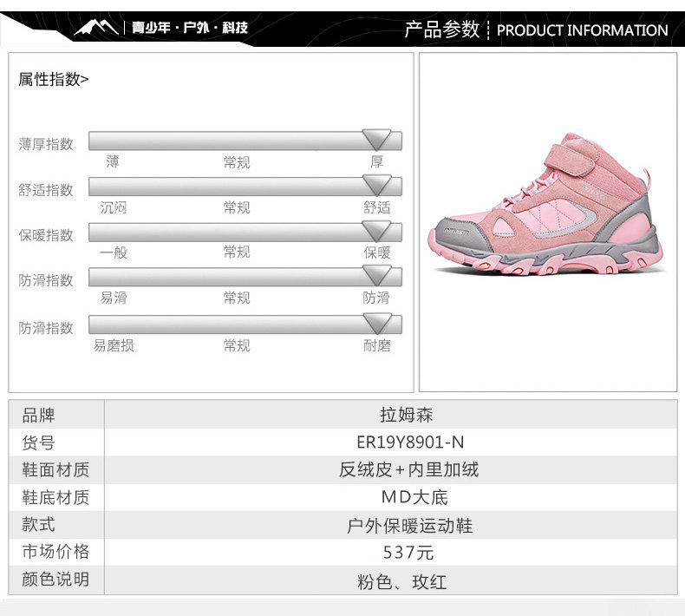
Task: Click the pink hiking shoe image
Action: point(546,205)
